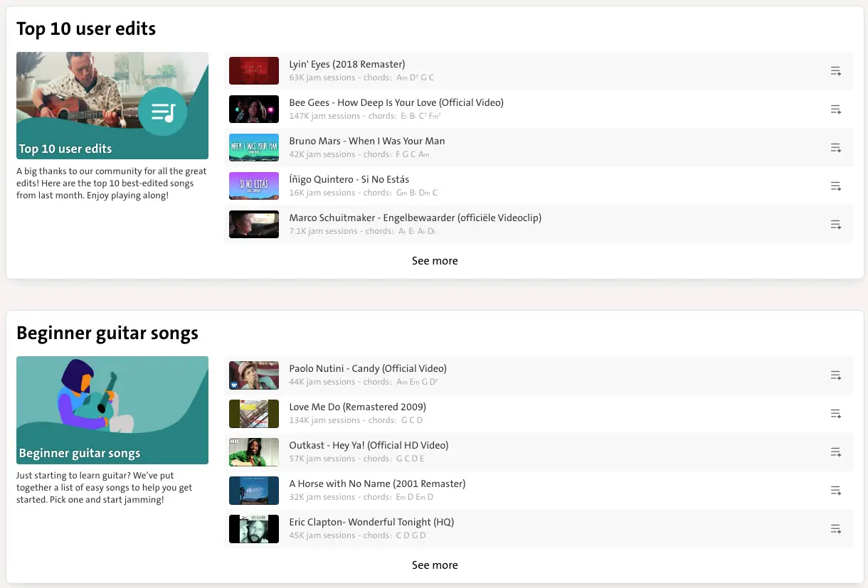
Task: Open the Top 10 user edits banner image
Action: click(112, 105)
